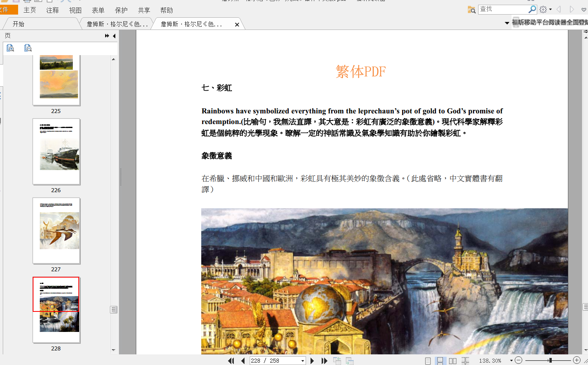588x365 pixels.
Task: Open the gear dropdown arrow
Action: coord(550,9)
